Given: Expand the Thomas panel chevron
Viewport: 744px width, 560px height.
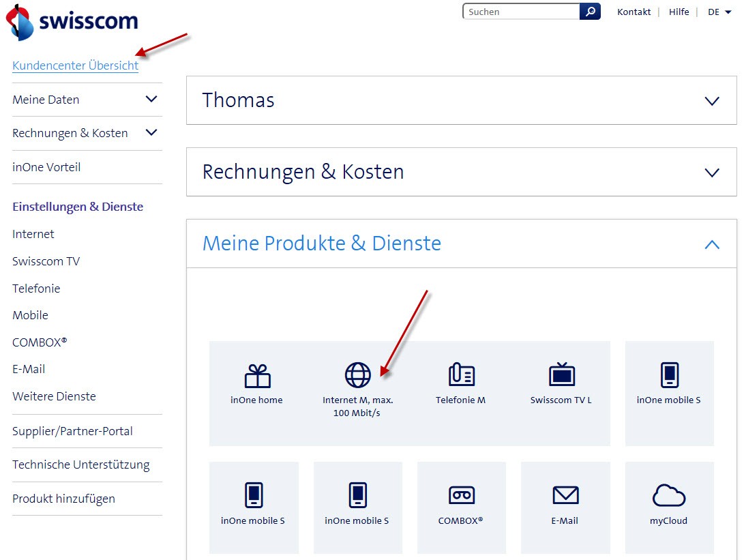Looking at the screenshot, I should [x=711, y=101].
